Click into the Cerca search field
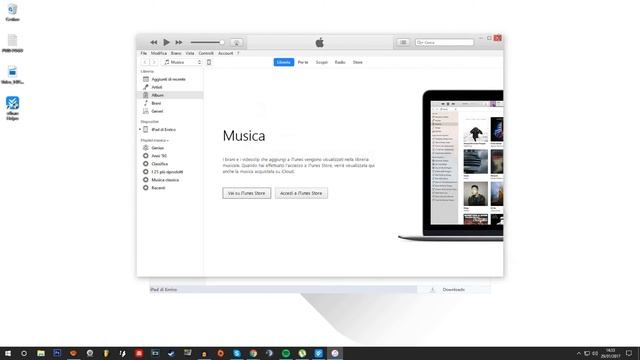This screenshot has width=640, height=360. 444,42
